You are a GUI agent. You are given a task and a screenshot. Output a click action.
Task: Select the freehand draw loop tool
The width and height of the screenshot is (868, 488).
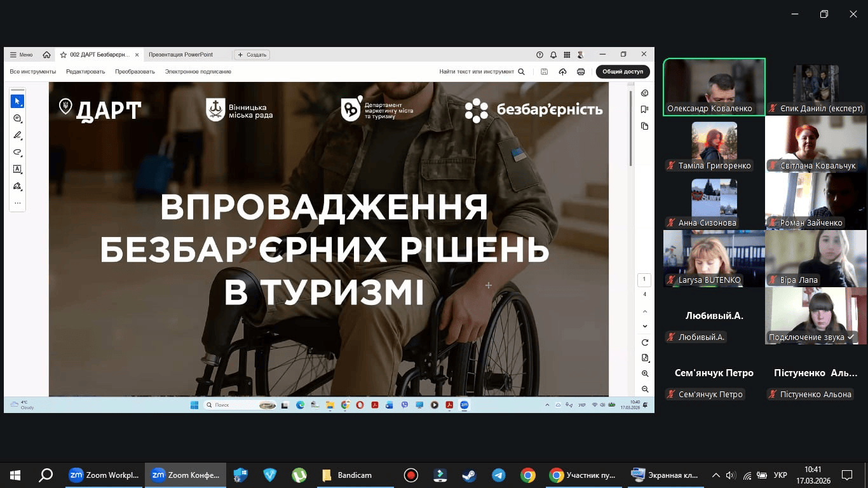(18, 152)
